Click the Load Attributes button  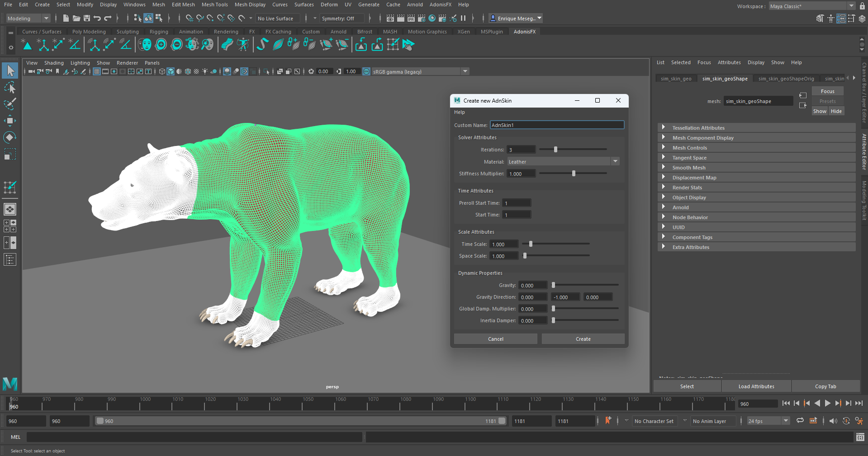[x=756, y=386]
